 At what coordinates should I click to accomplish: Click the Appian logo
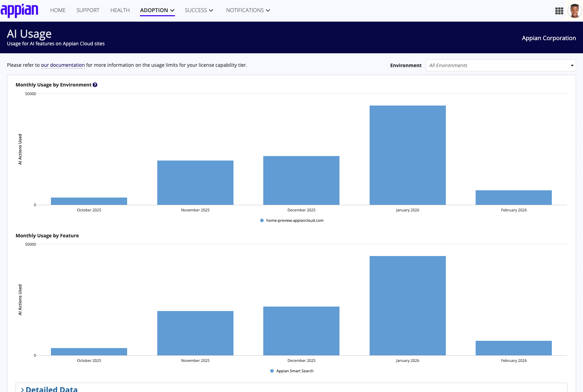(19, 10)
